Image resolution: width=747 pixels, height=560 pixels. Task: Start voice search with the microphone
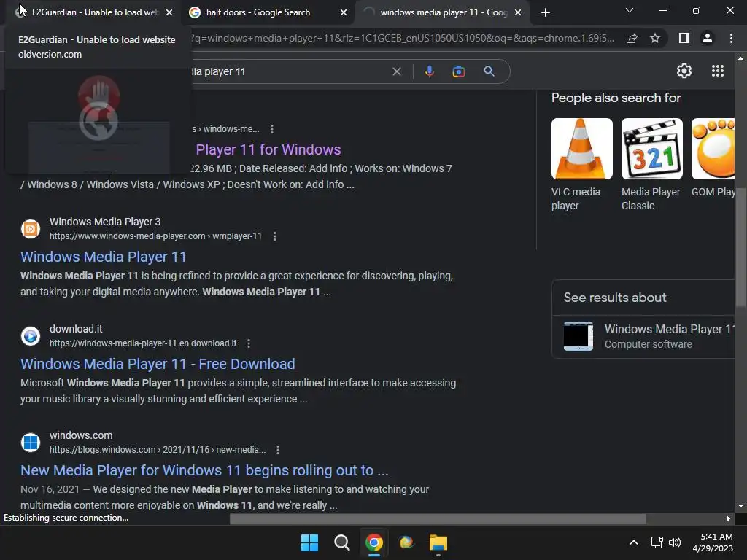pyautogui.click(x=429, y=71)
